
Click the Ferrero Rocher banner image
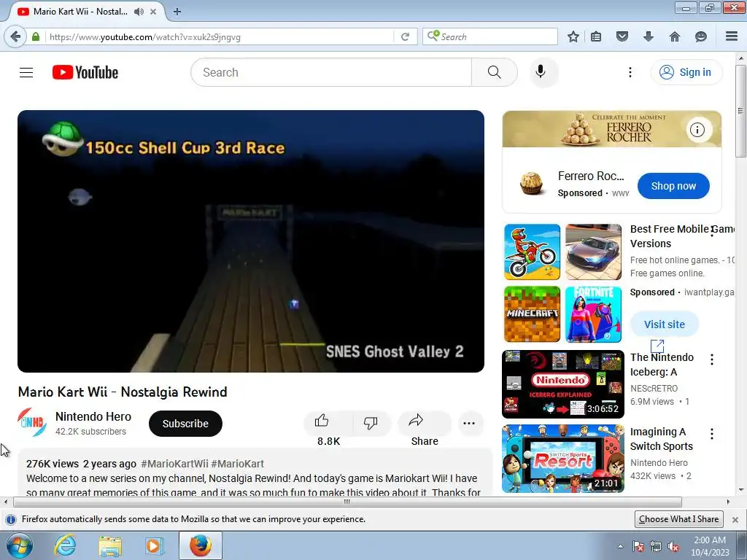pos(612,129)
